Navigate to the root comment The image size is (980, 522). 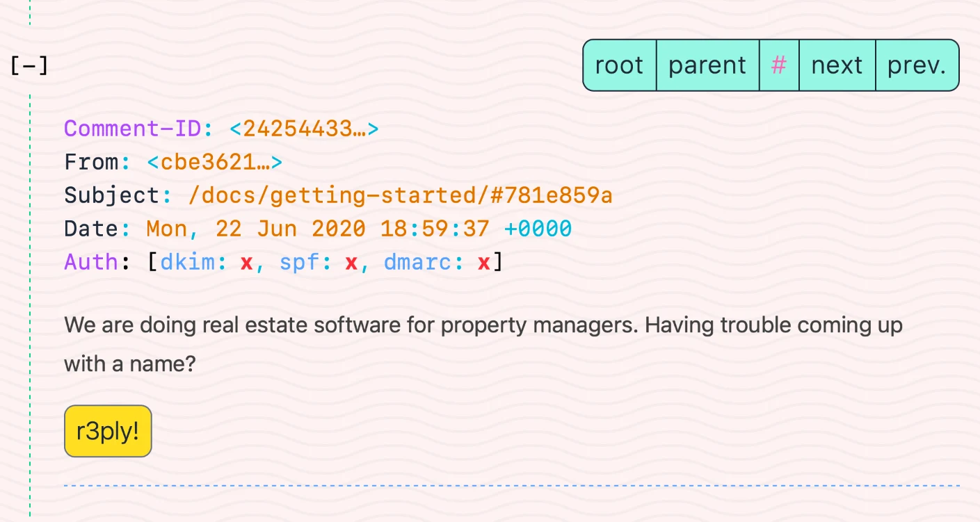click(x=618, y=65)
